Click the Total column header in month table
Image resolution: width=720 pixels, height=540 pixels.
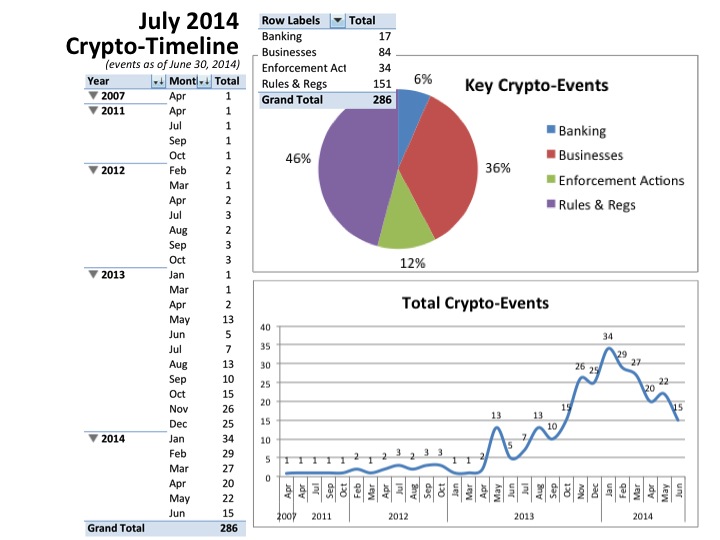click(227, 82)
